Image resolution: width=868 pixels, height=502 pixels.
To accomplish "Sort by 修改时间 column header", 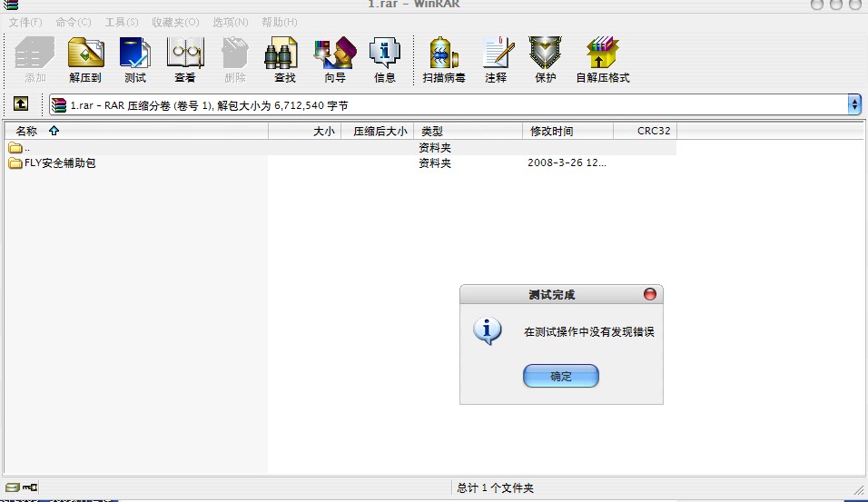I will click(568, 131).
